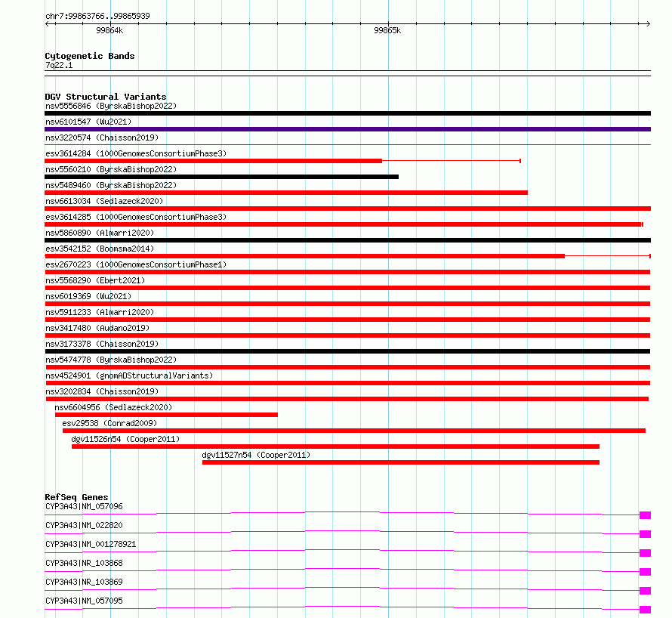Select variant nsv6019369 (Wu2021) label
This screenshot has height=618, width=672.
88,296
